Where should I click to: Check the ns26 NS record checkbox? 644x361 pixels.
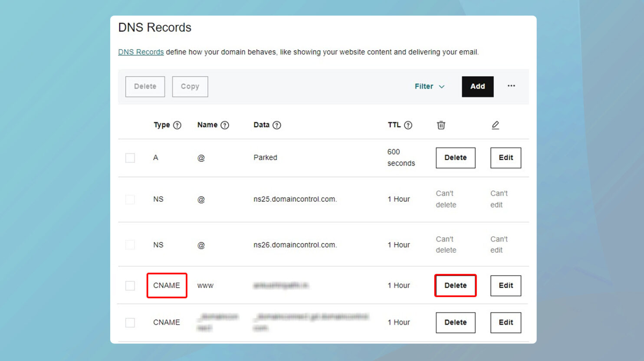pos(130,244)
